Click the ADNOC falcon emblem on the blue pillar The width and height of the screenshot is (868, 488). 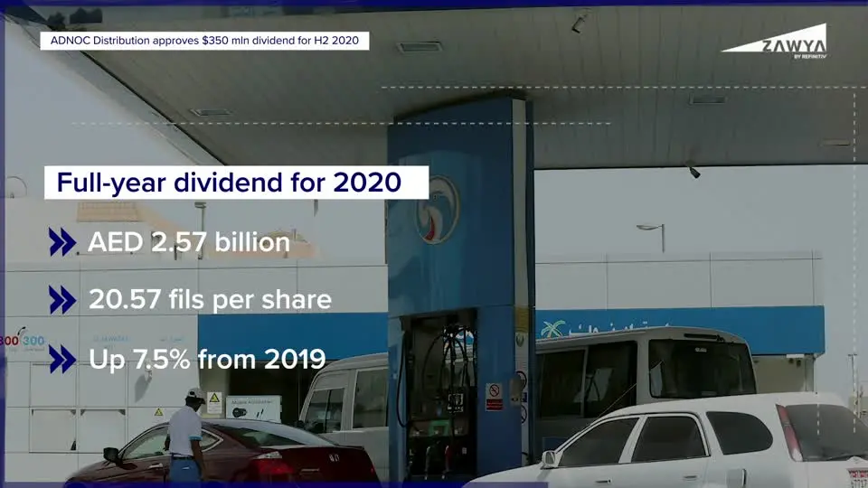(438, 210)
